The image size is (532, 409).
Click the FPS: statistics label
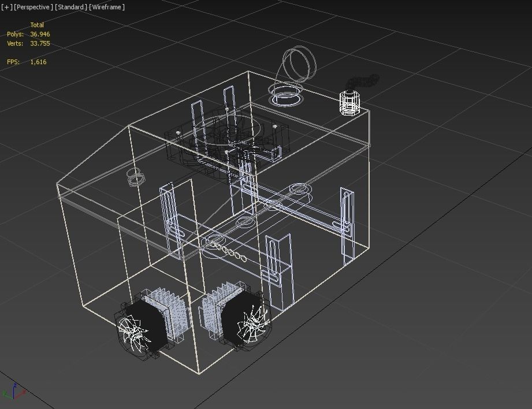(x=13, y=62)
